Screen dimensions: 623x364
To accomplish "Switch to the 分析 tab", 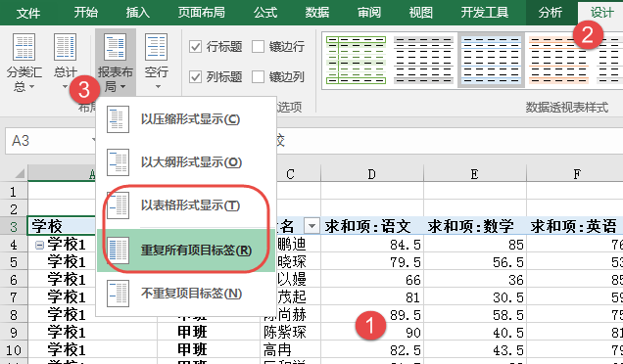I will click(551, 13).
